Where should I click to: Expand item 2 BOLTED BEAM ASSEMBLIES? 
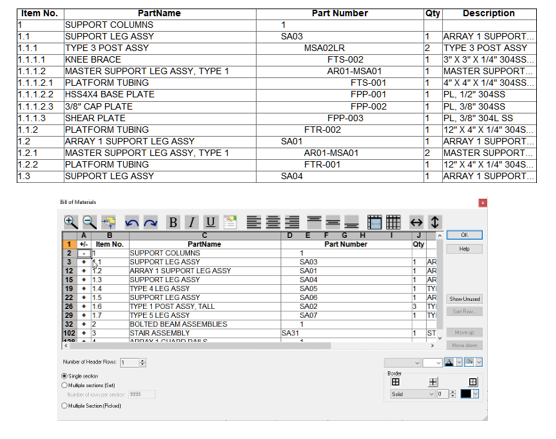84,324
